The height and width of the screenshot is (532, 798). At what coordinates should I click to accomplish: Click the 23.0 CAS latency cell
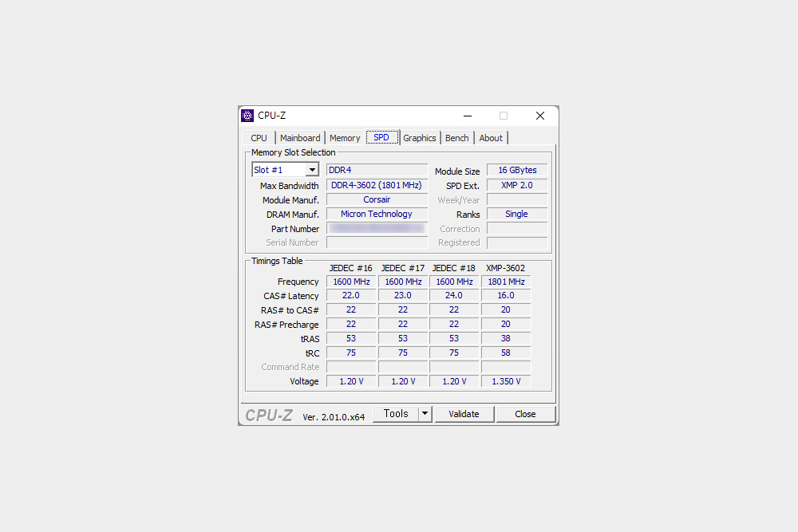point(403,295)
